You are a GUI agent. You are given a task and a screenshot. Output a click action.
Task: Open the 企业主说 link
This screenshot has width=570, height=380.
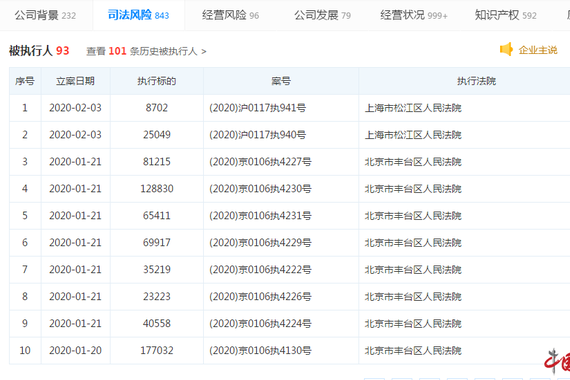(538, 50)
